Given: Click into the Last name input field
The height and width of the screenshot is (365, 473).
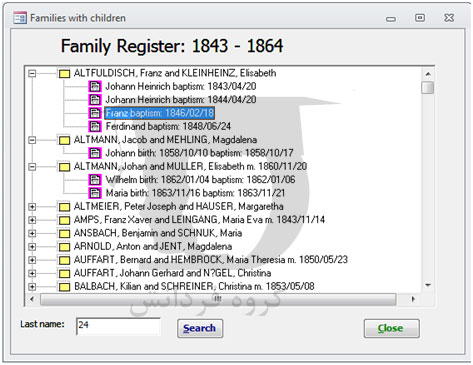Looking at the screenshot, I should [118, 326].
